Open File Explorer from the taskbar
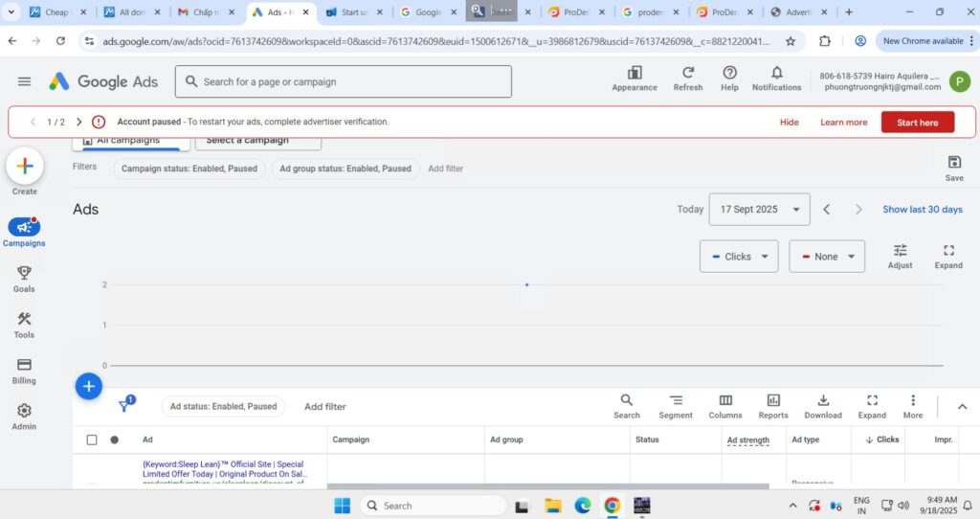Screen dimensions: 980x519 pyautogui.click(x=552, y=506)
